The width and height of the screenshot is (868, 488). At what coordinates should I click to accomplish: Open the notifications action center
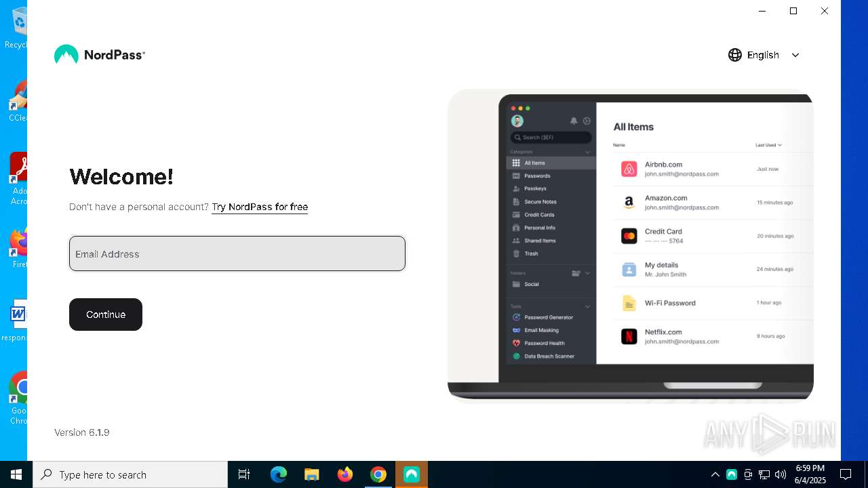click(846, 474)
